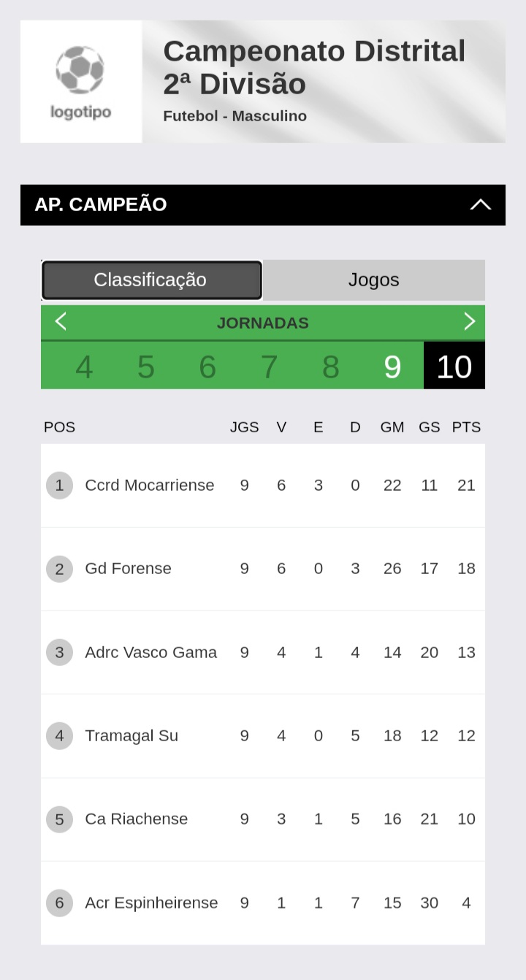Image resolution: width=526 pixels, height=980 pixels.
Task: Open the Jogos tab
Action: click(373, 280)
